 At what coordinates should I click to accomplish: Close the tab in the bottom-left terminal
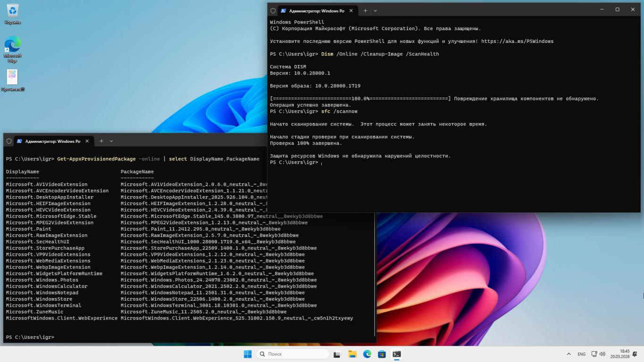coord(87,141)
